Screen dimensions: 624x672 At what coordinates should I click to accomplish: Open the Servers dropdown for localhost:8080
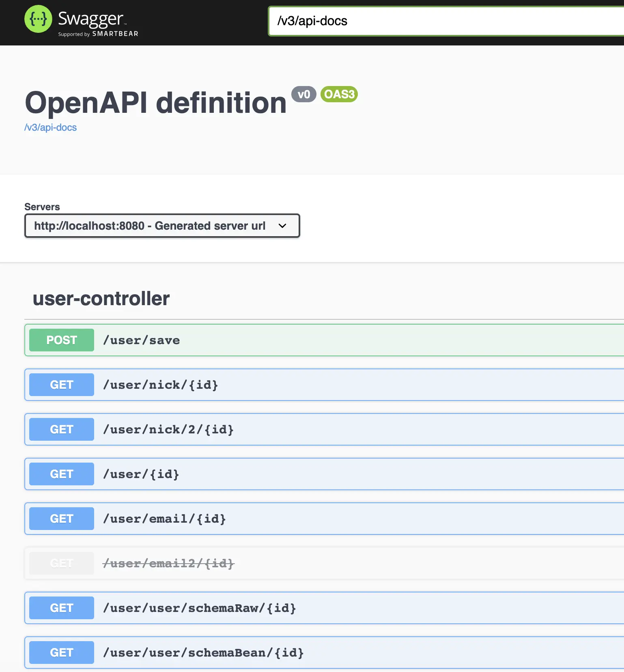pos(162,226)
